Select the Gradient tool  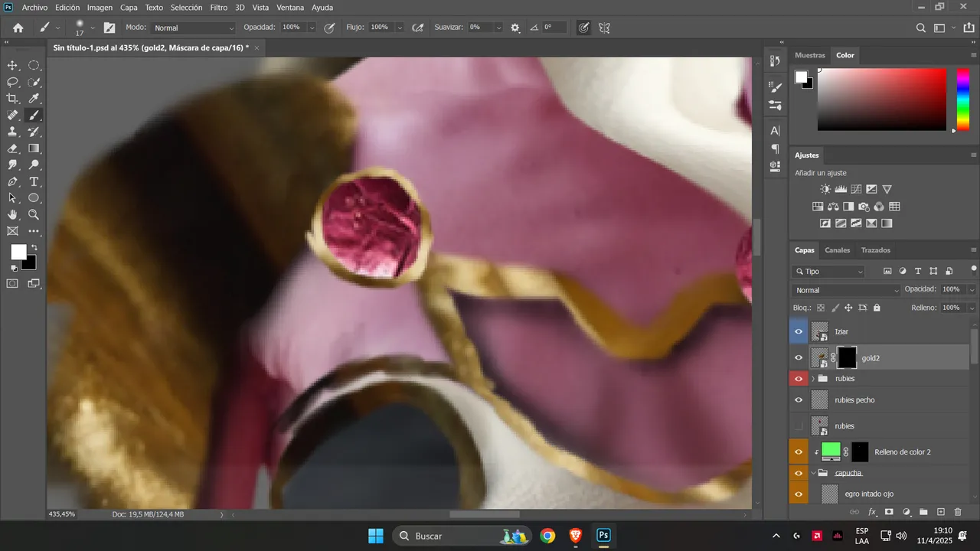tap(34, 148)
